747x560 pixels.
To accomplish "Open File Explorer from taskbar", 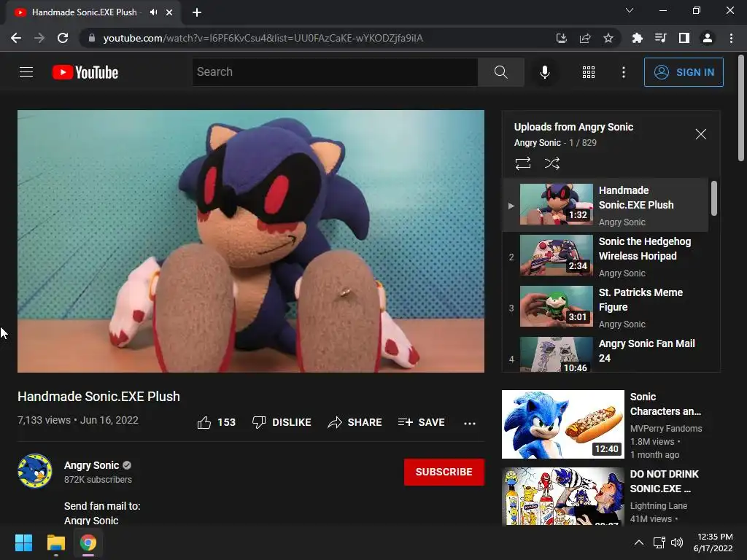I will tap(55, 542).
